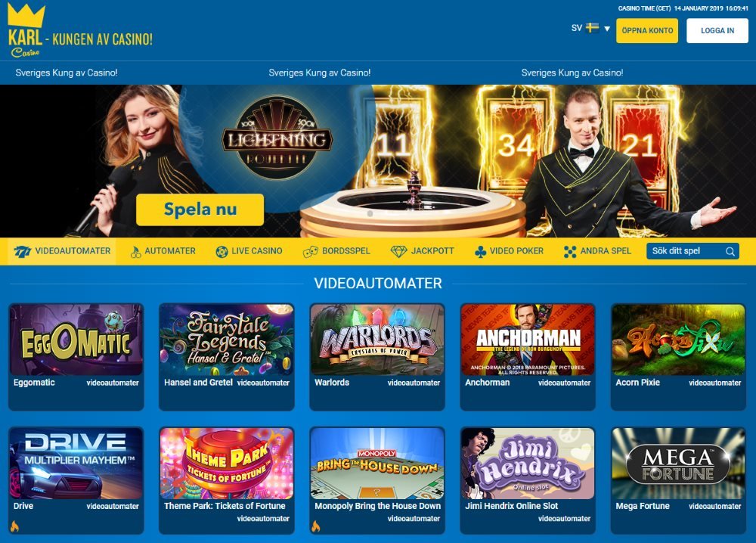
Task: Click the diamond Jackpott icon
Action: coord(398,252)
